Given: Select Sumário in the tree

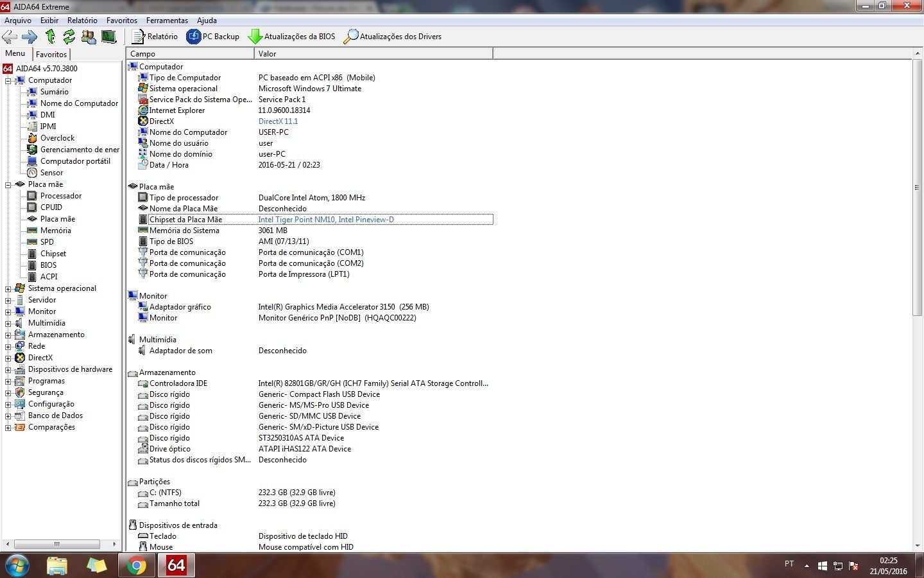Looking at the screenshot, I should [55, 92].
